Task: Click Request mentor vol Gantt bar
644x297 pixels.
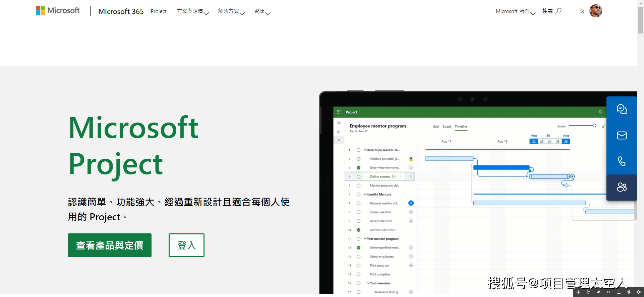Action: coord(529,203)
